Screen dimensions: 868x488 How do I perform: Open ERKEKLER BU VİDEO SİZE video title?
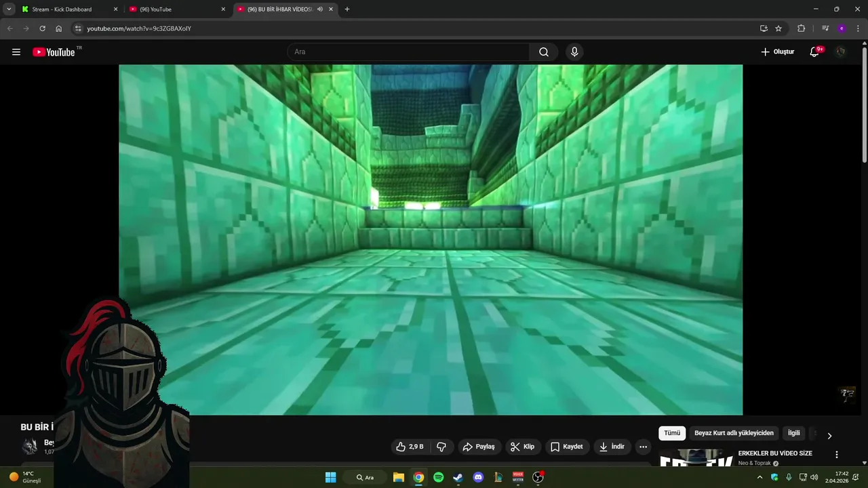775,453
